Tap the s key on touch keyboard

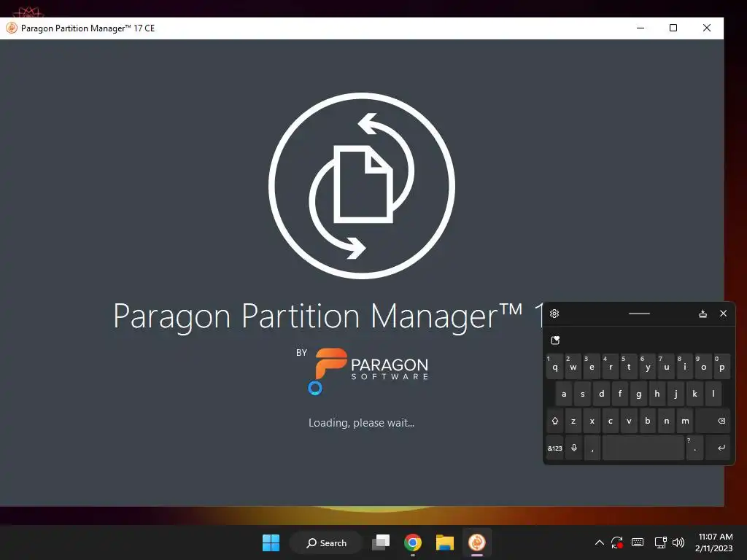(583, 394)
